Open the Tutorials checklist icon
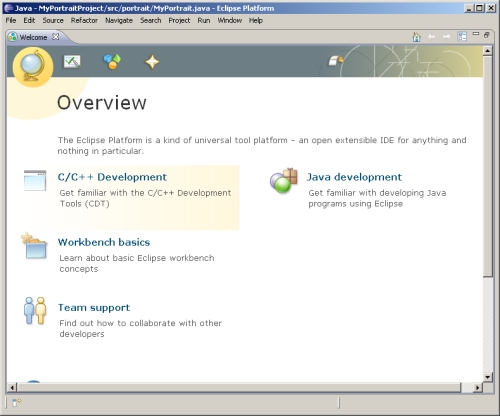The height and width of the screenshot is (416, 500). [72, 62]
